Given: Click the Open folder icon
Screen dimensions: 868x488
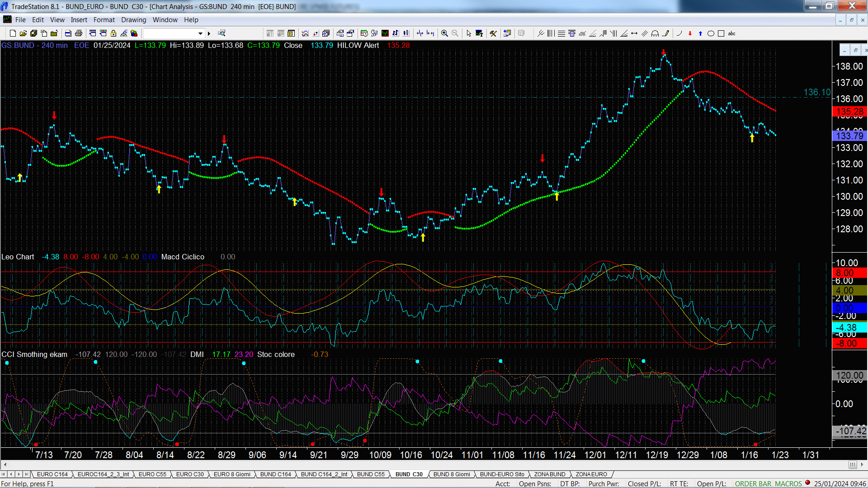Looking at the screenshot, I should (x=23, y=33).
